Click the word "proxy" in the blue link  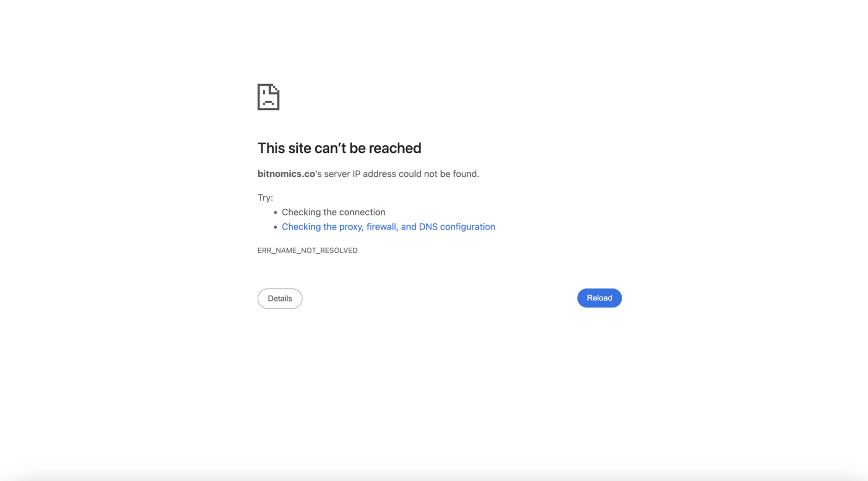point(350,227)
